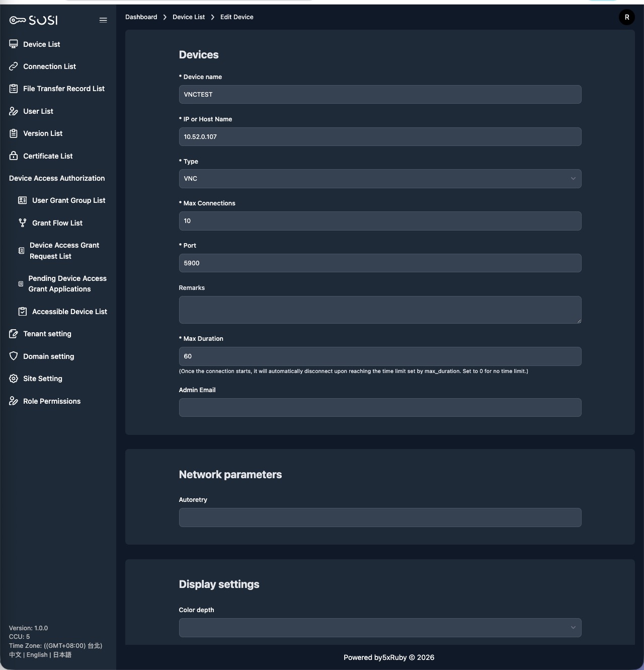Open Device Access Authorization section
644x670 pixels.
[x=57, y=178]
